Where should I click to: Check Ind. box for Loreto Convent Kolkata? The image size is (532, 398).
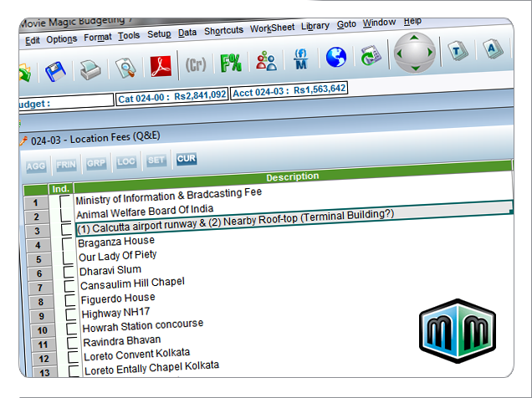click(73, 357)
